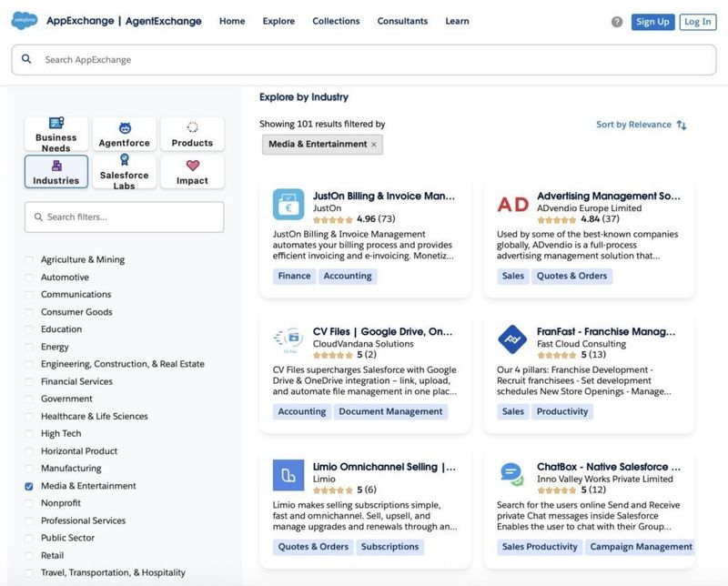Viewport: 728px width, 586px height.
Task: Check the Healthcare & Life Sciences filter
Action: [x=29, y=417]
